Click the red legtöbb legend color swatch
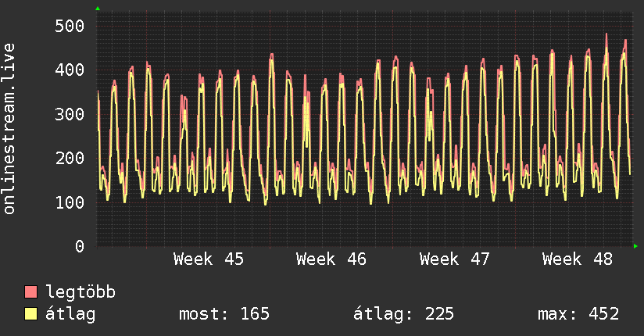Viewport: 644px width, 336px height. (x=31, y=292)
